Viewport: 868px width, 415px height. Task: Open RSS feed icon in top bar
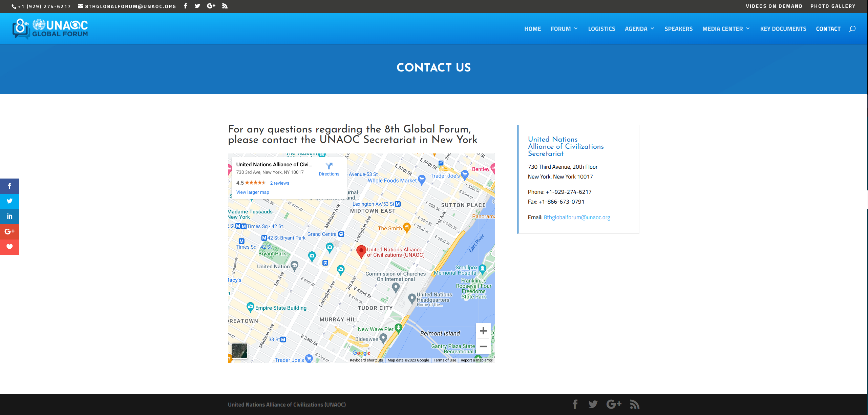pyautogui.click(x=225, y=6)
